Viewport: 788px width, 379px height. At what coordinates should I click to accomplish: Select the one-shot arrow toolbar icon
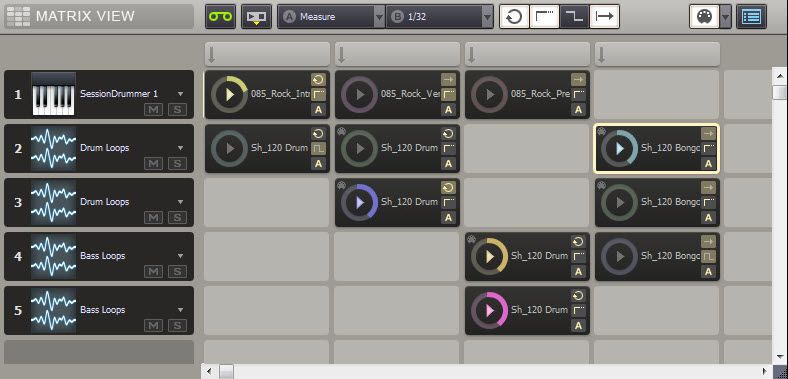[x=604, y=17]
